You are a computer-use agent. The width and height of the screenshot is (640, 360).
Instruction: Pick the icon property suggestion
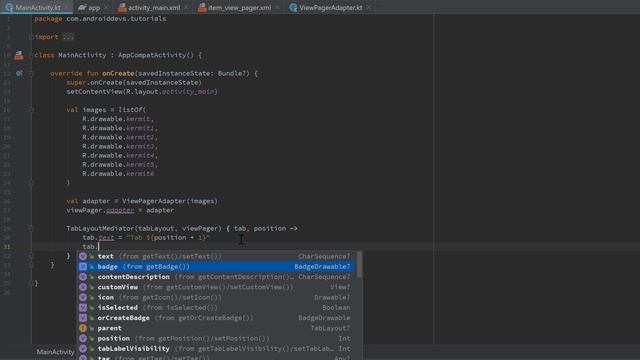tap(216, 297)
